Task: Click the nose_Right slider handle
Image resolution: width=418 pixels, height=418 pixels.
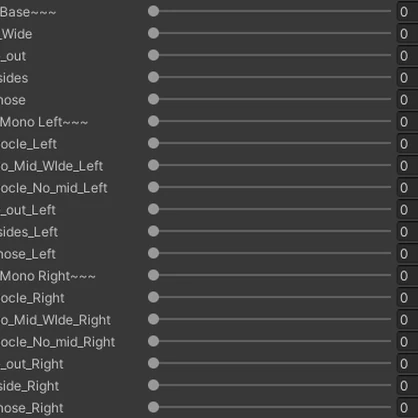Action: 153,407
